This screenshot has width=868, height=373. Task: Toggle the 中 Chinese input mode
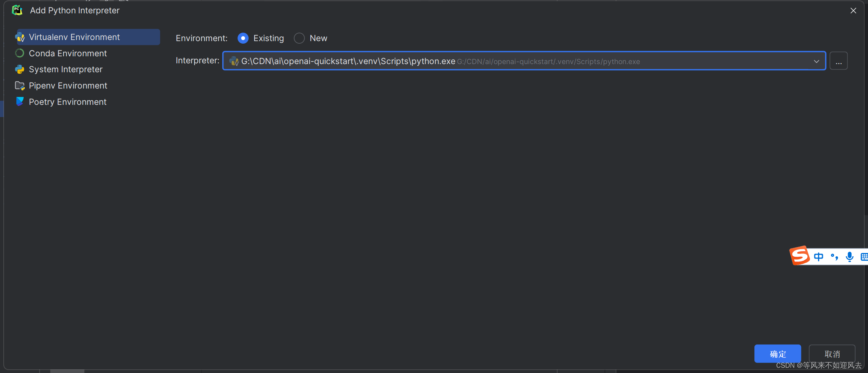click(818, 257)
